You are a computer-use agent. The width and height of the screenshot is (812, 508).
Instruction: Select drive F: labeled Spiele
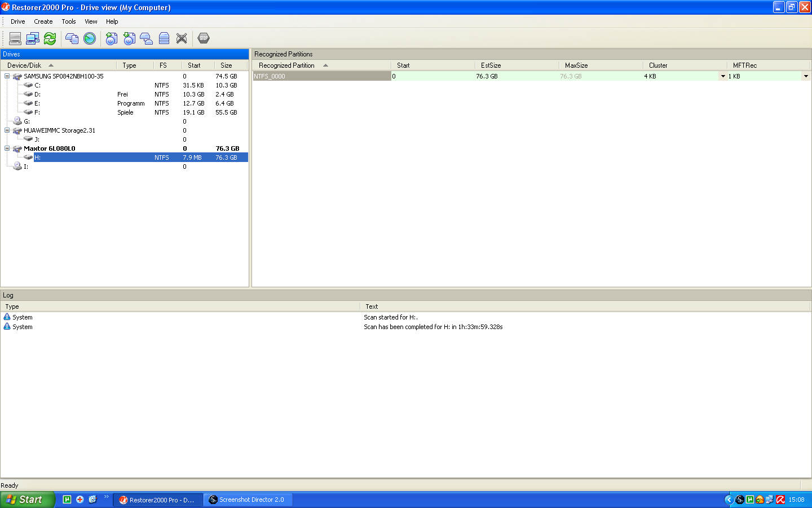pyautogui.click(x=37, y=112)
